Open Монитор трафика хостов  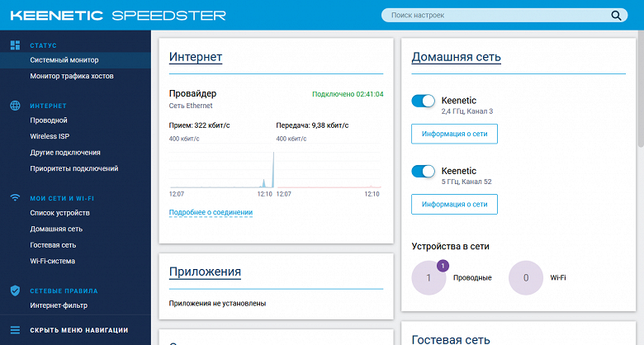coord(72,76)
